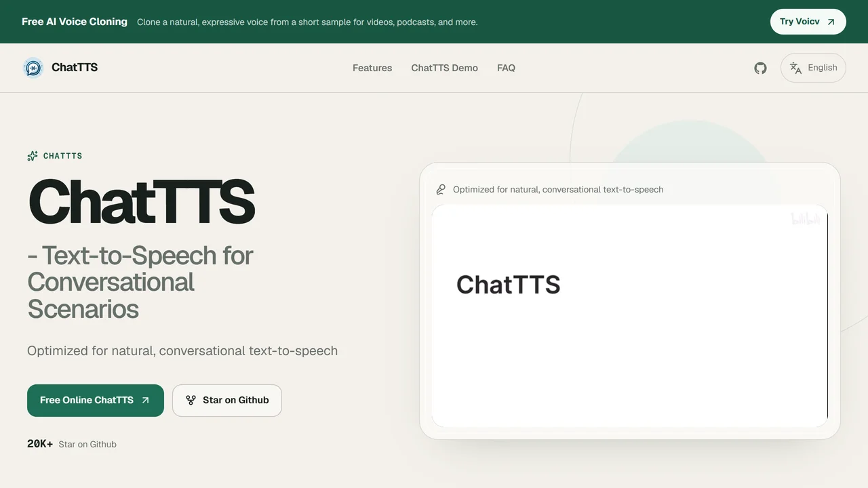Click the microphone icon in demo card
Screen dimensions: 868x488
tap(441, 190)
